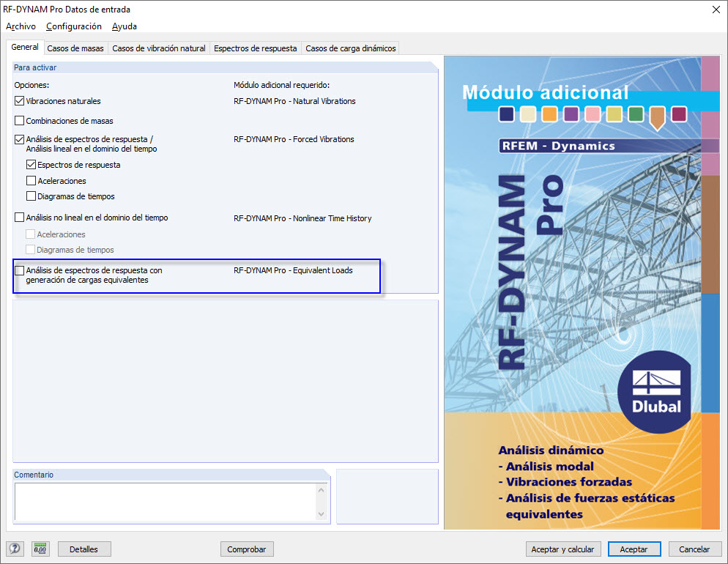Enable Combinaciones de masas

(18, 120)
